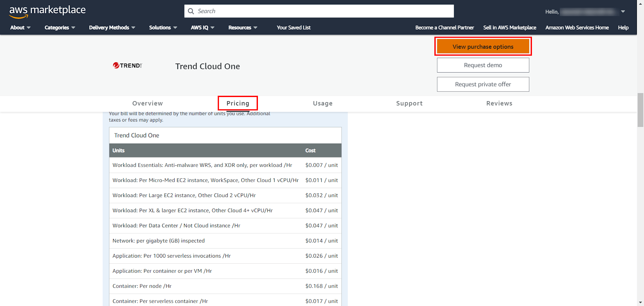Expand the Solutions menu
The width and height of the screenshot is (644, 306).
click(163, 28)
